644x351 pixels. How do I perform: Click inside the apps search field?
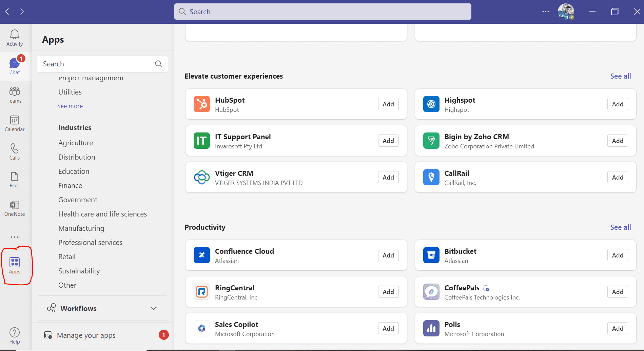click(x=98, y=64)
